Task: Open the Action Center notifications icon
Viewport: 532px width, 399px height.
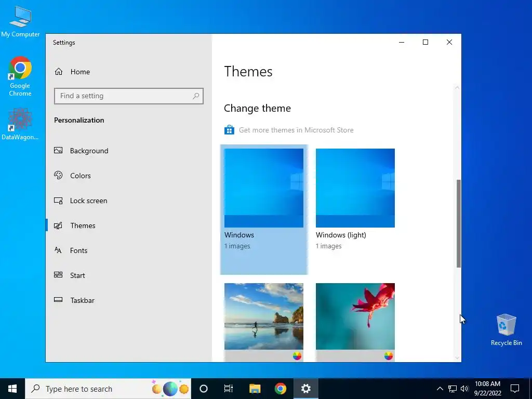Action: pyautogui.click(x=515, y=389)
